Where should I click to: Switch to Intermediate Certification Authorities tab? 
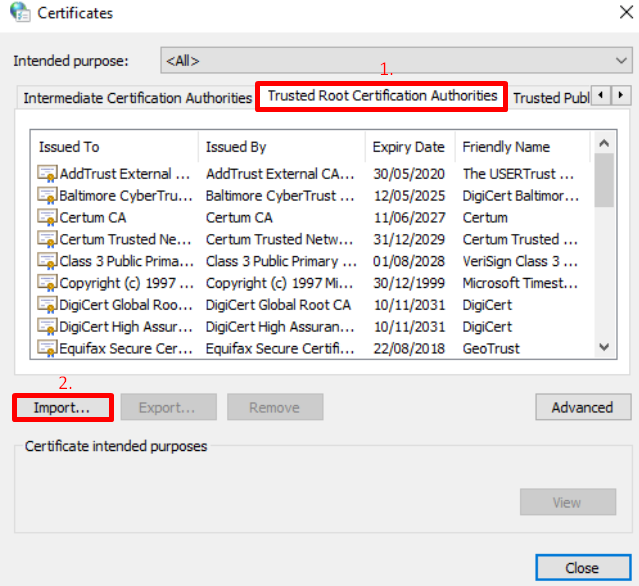tap(137, 98)
